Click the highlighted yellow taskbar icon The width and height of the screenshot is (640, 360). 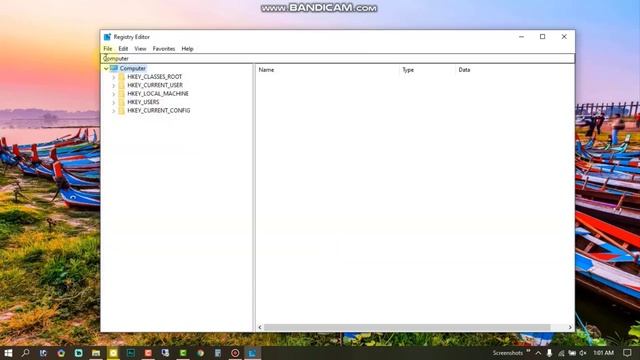coord(113,353)
